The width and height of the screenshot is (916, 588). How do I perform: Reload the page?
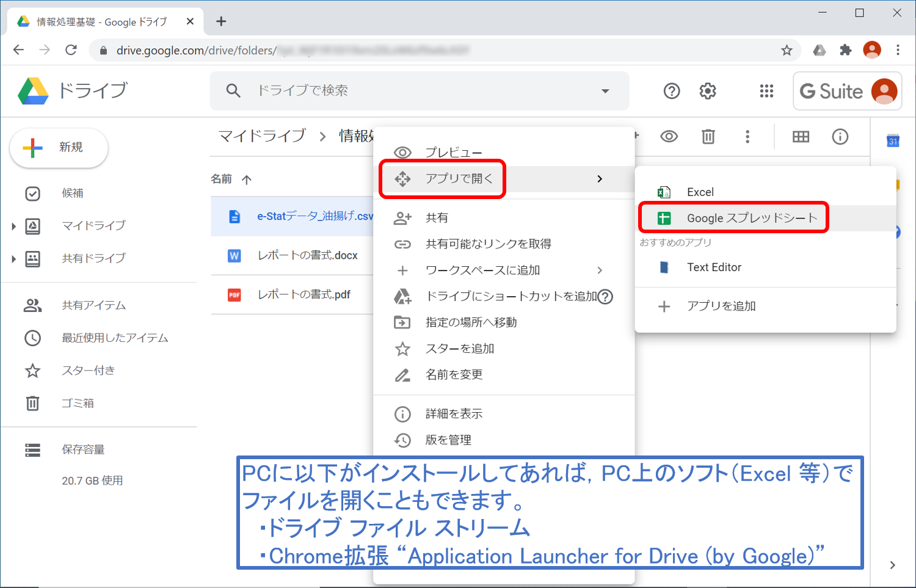click(71, 50)
